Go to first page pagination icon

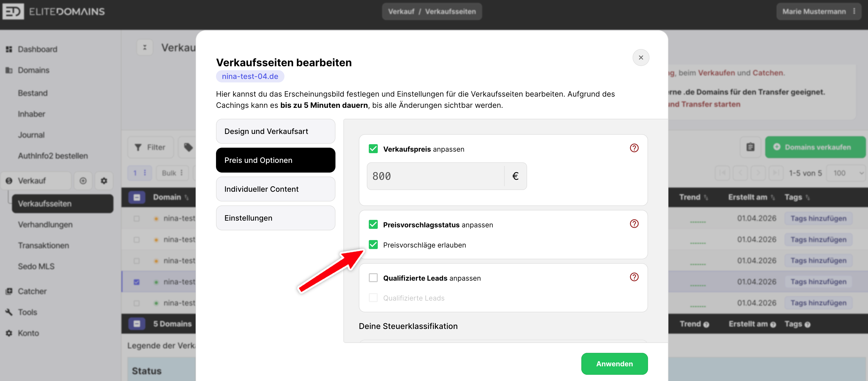(x=722, y=173)
